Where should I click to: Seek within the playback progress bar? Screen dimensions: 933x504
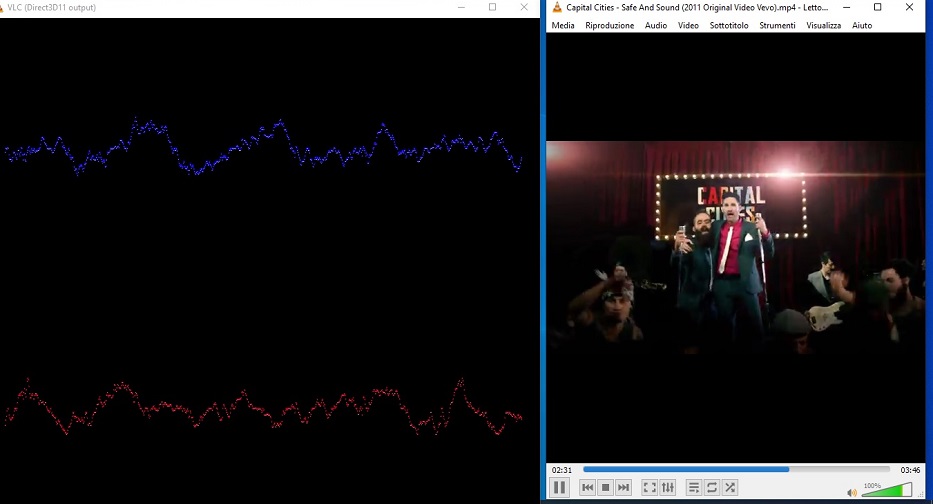click(x=737, y=469)
